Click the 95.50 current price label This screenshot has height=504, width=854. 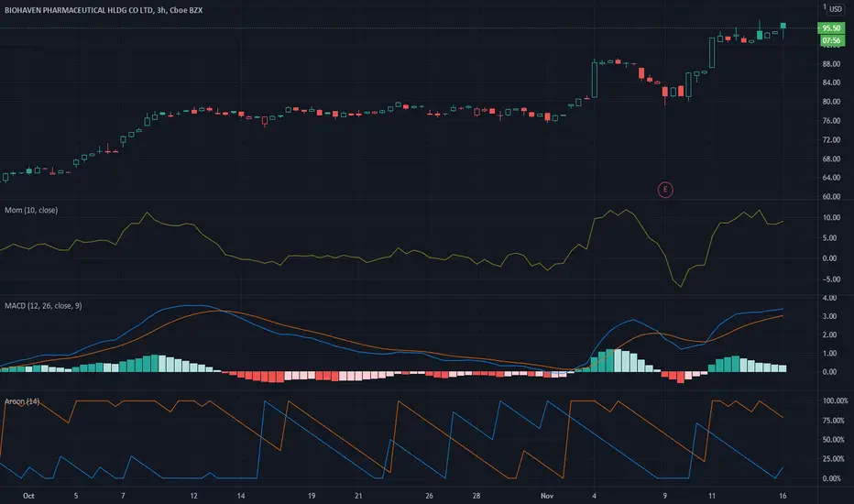point(831,27)
